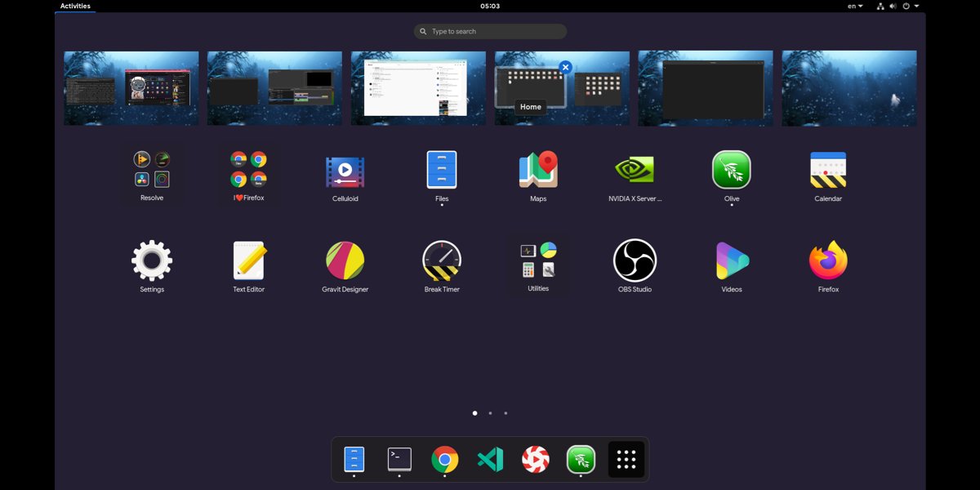Open the Settings gear app
Viewport: 980px width, 490px height.
[x=152, y=266]
